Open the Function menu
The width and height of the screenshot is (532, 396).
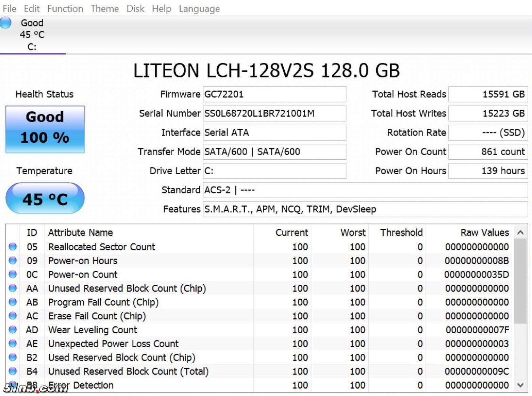(65, 9)
